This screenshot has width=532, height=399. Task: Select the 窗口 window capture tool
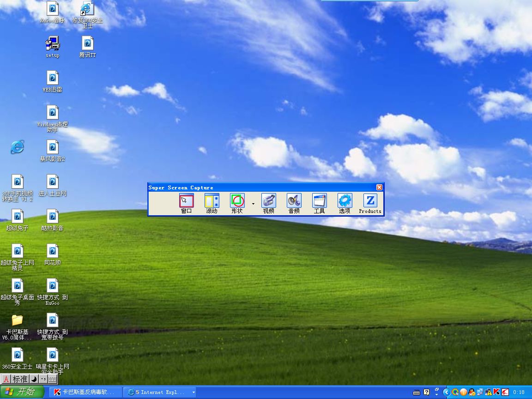(x=186, y=203)
